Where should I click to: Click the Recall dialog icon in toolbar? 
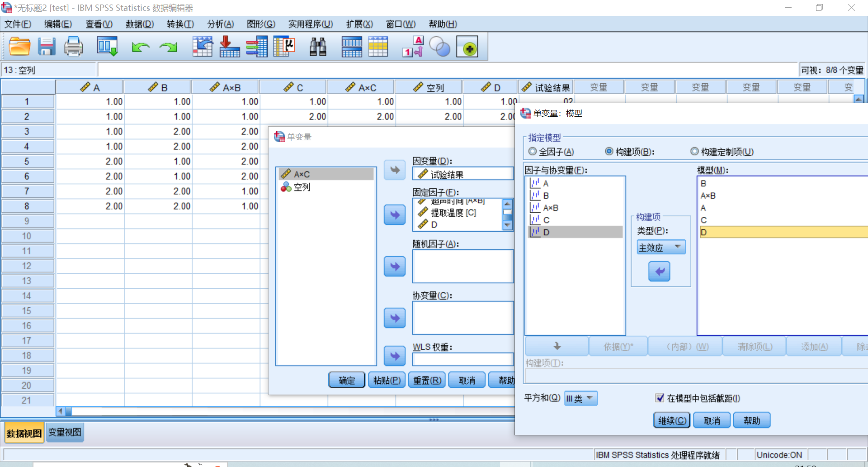107,47
